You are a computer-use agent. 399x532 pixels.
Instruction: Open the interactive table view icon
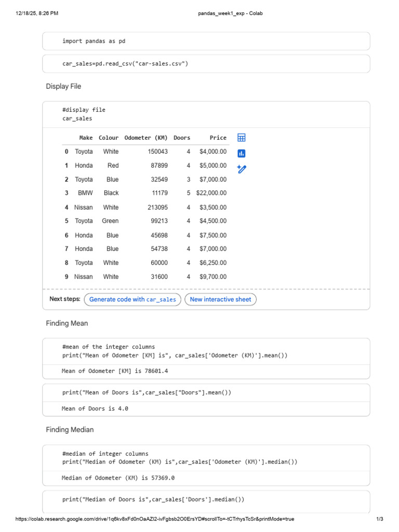[241, 138]
